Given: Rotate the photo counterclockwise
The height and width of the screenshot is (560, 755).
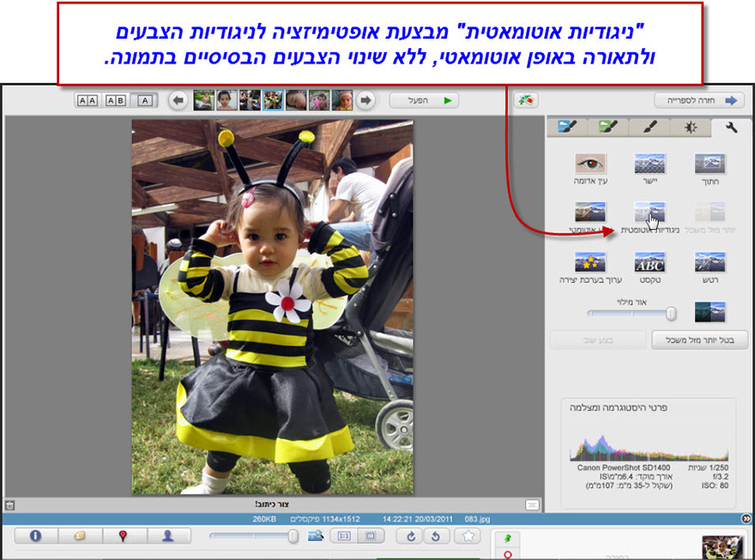Looking at the screenshot, I should (435, 536).
